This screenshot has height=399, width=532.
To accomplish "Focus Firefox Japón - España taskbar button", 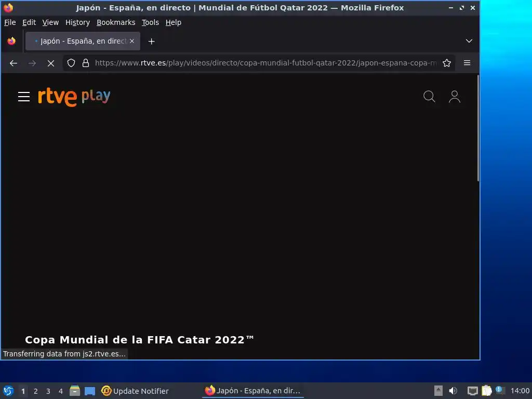I will 253,391.
